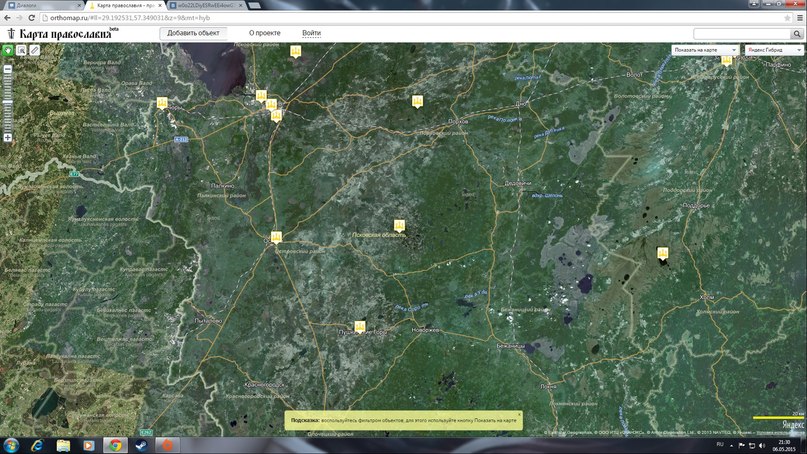Open the church marker near Пушкинские Горы

pos(360,326)
